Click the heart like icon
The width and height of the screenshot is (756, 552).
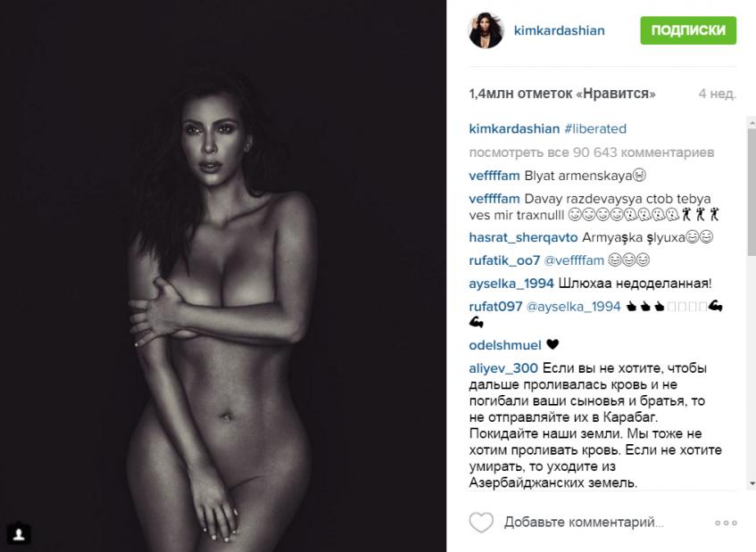(x=481, y=523)
